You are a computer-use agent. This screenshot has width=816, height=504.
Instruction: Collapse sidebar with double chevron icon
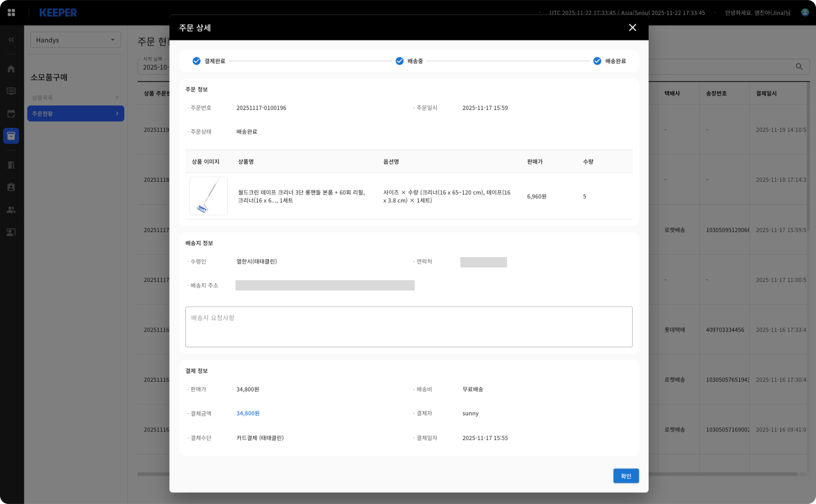tap(11, 40)
